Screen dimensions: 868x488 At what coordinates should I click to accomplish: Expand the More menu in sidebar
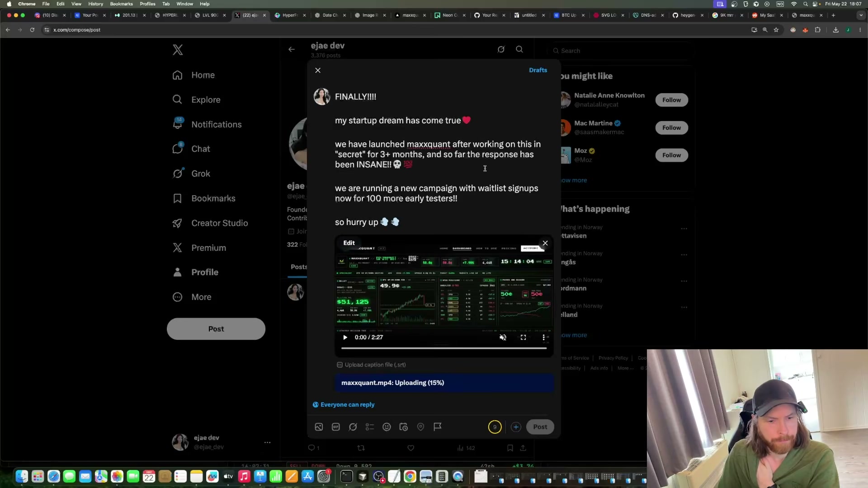(192, 297)
